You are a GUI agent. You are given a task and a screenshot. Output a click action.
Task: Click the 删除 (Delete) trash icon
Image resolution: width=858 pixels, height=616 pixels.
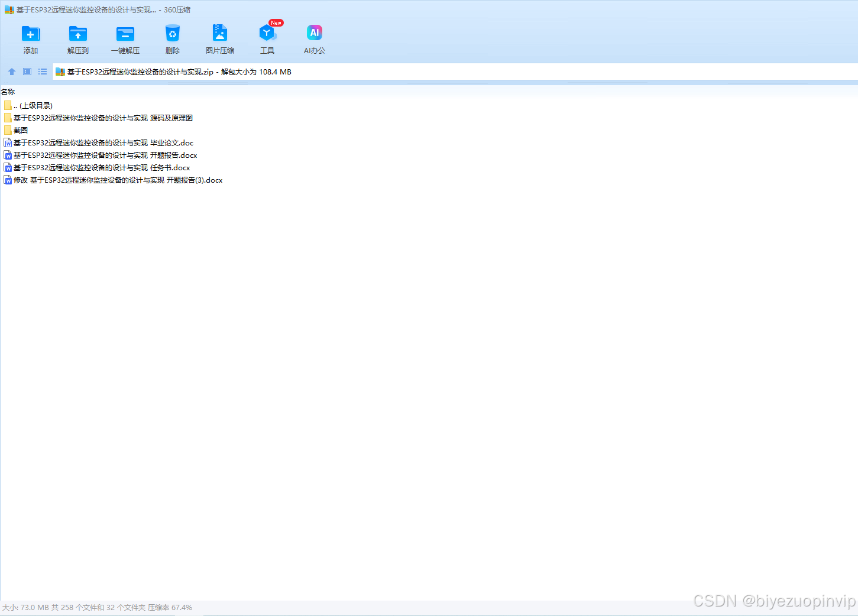(173, 33)
